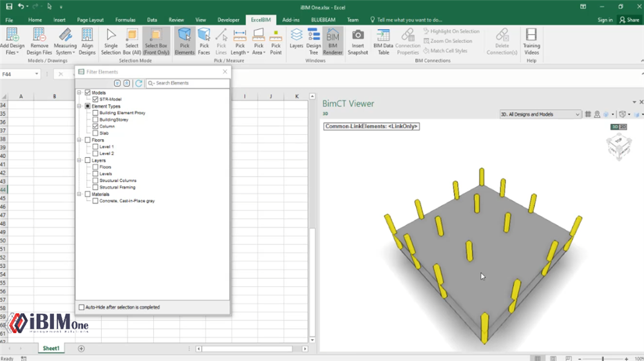Click the collapse all icon in Filter Elements
Image resolution: width=644 pixels, height=361 pixels.
[126, 83]
